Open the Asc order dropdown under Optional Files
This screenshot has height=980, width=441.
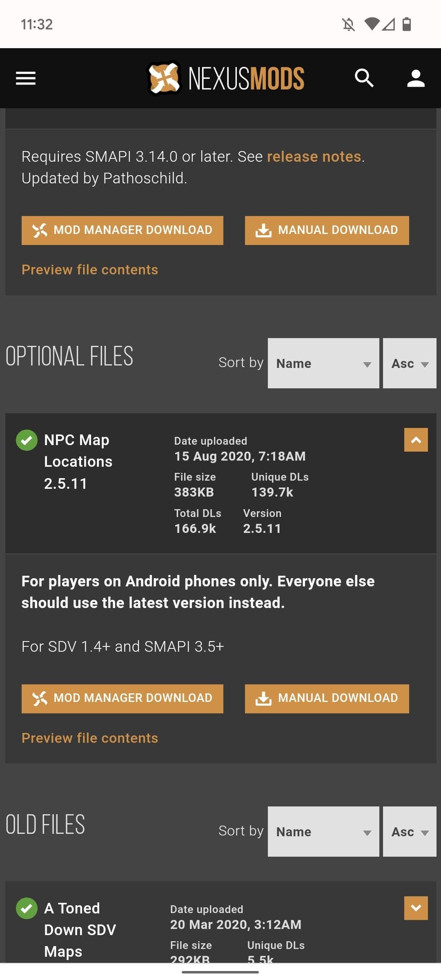(x=409, y=363)
